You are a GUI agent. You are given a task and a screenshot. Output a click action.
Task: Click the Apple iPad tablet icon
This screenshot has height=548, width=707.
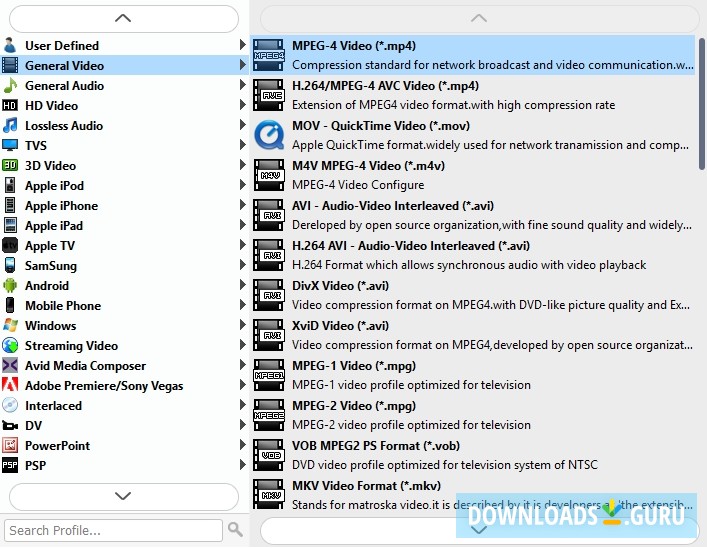[10, 225]
